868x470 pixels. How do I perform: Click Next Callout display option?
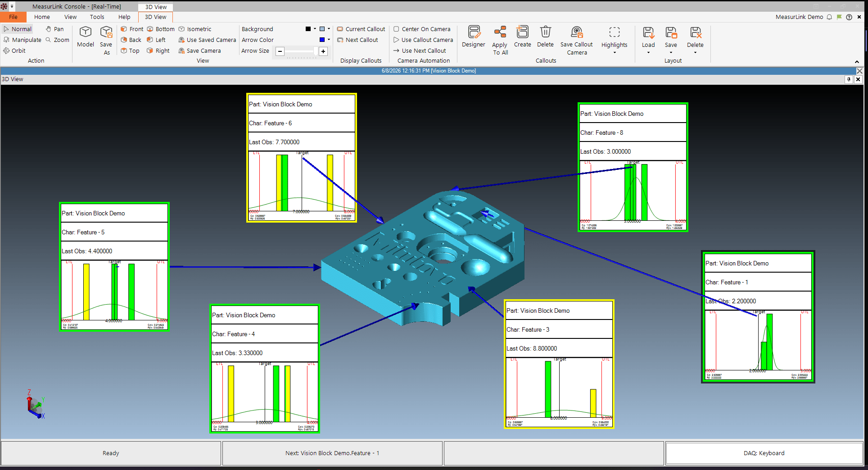point(357,40)
